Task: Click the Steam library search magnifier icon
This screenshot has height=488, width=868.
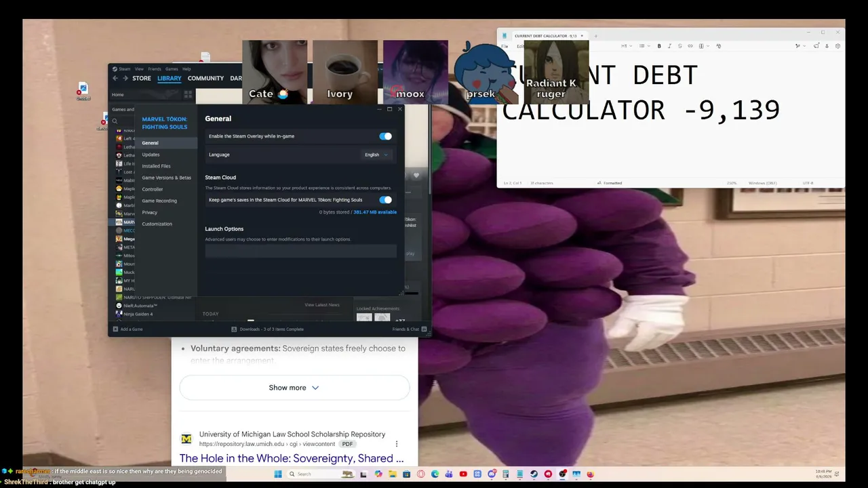Action: (x=115, y=121)
